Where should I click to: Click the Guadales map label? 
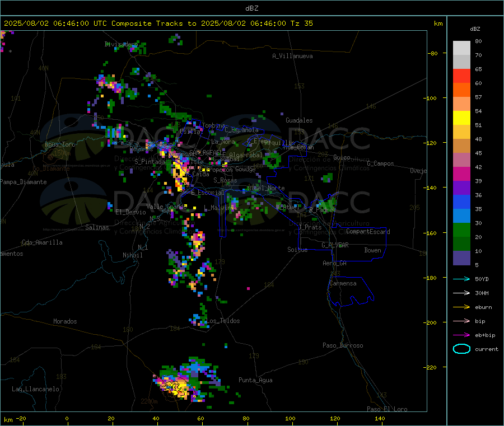299,120
